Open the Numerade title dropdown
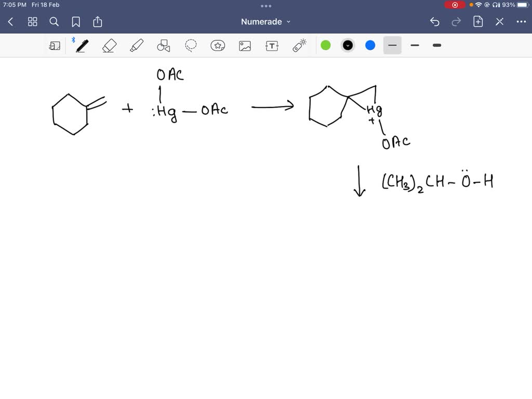Image resolution: width=532 pixels, height=399 pixels. coord(265,22)
